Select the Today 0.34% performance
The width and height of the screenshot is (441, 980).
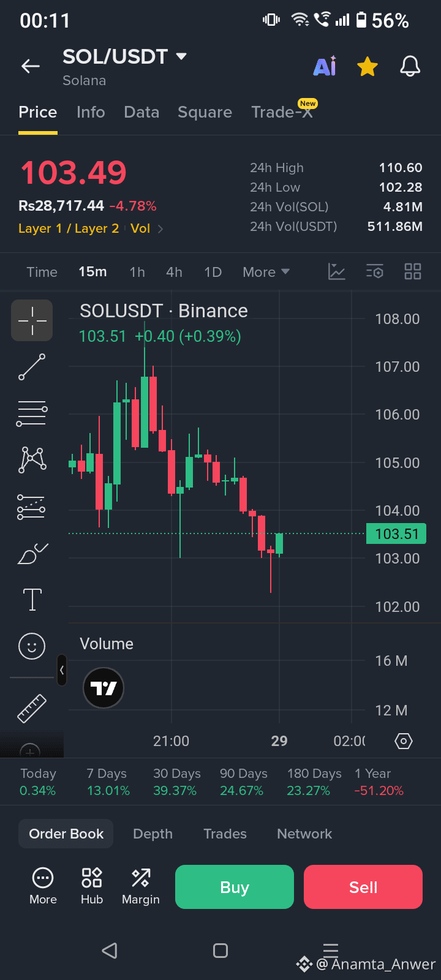[x=38, y=782]
